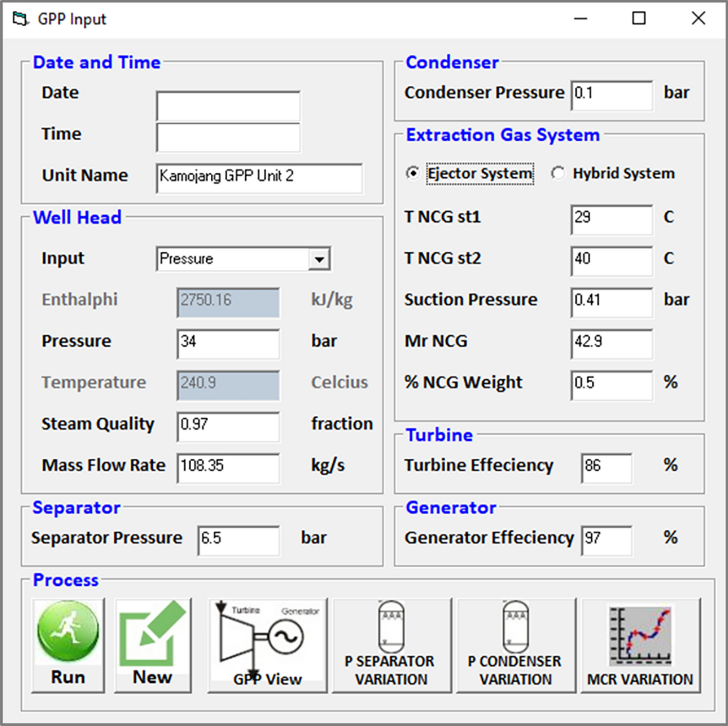Open the P Separator Variation tool
This screenshot has width=728, height=726.
[392, 645]
